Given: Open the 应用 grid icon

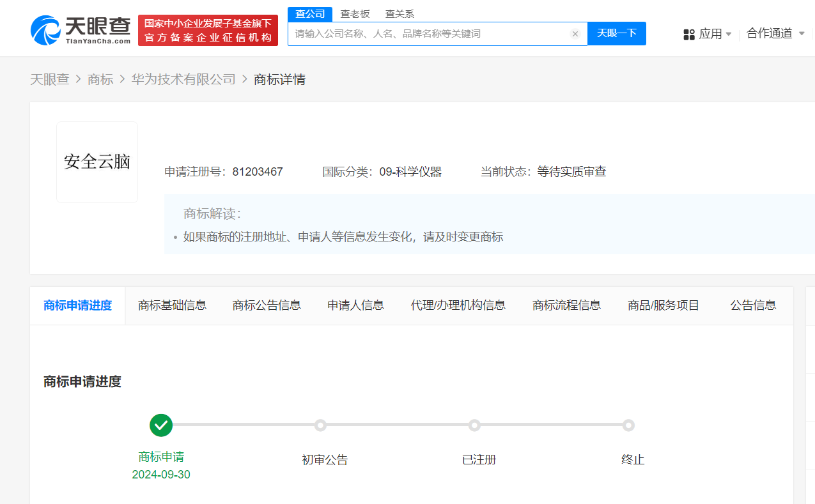Looking at the screenshot, I should pyautogui.click(x=688, y=34).
